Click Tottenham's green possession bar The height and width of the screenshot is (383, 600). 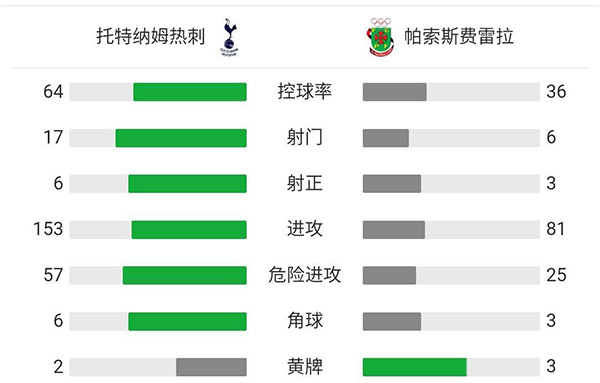point(190,92)
